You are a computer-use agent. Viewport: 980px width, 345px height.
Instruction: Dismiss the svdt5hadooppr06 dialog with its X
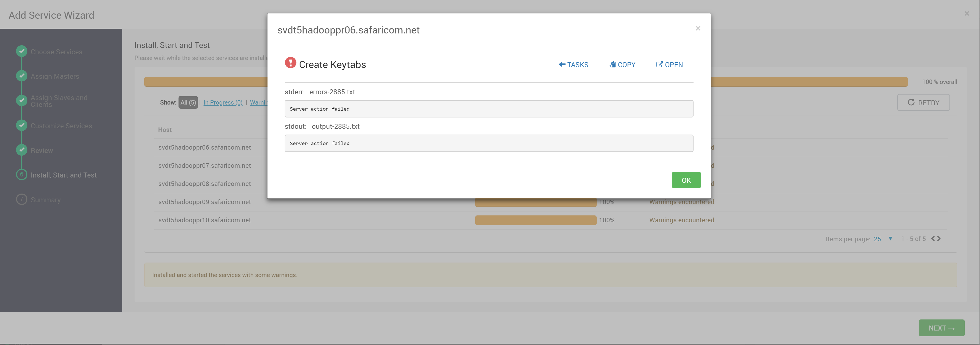pos(698,28)
